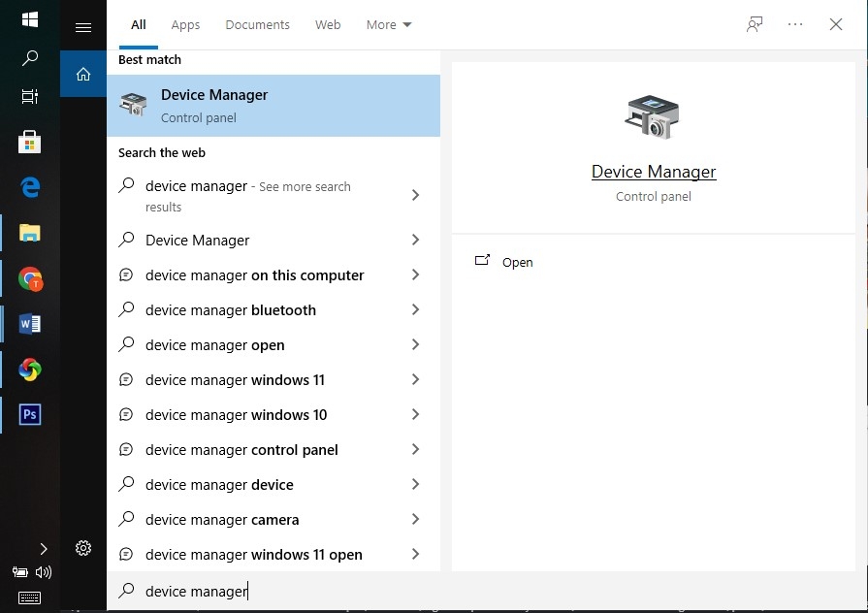This screenshot has height=613, width=868.
Task: Select web suggestion 'Device Manager'
Action: click(273, 241)
